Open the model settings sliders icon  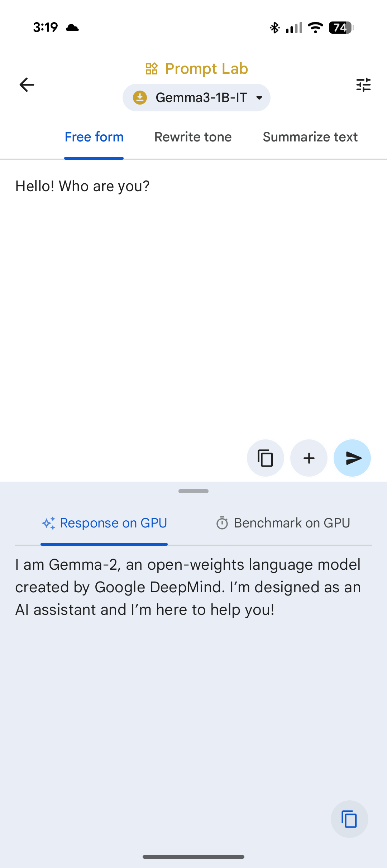pyautogui.click(x=363, y=85)
